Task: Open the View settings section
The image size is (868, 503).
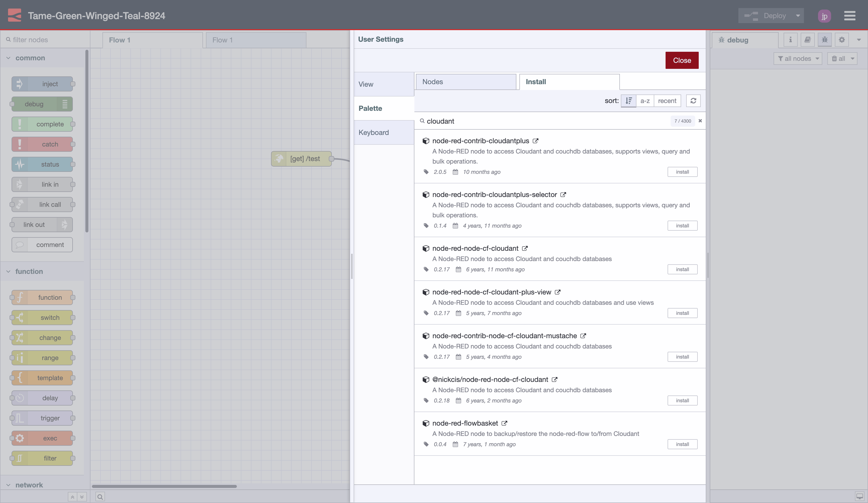Action: [365, 84]
